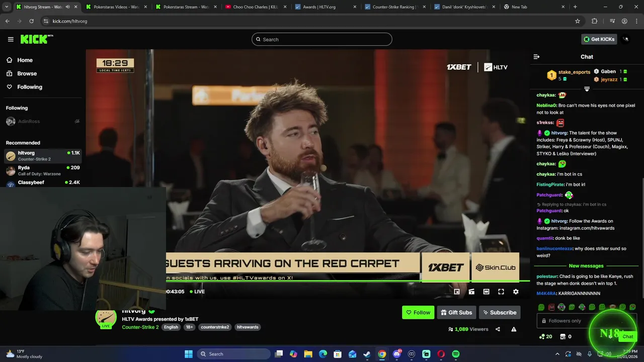
Task: Switch to Choo Choo Charles tab
Action: [255, 7]
